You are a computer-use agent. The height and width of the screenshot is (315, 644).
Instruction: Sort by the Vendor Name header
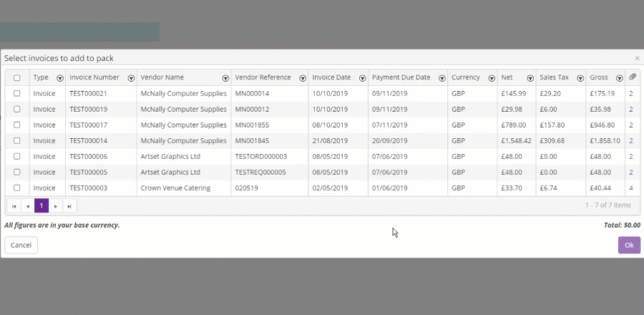(x=162, y=77)
